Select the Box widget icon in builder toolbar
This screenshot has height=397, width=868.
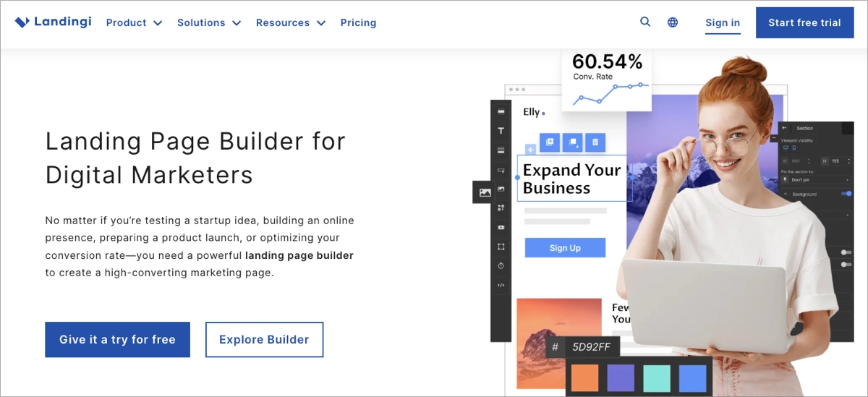click(501, 247)
